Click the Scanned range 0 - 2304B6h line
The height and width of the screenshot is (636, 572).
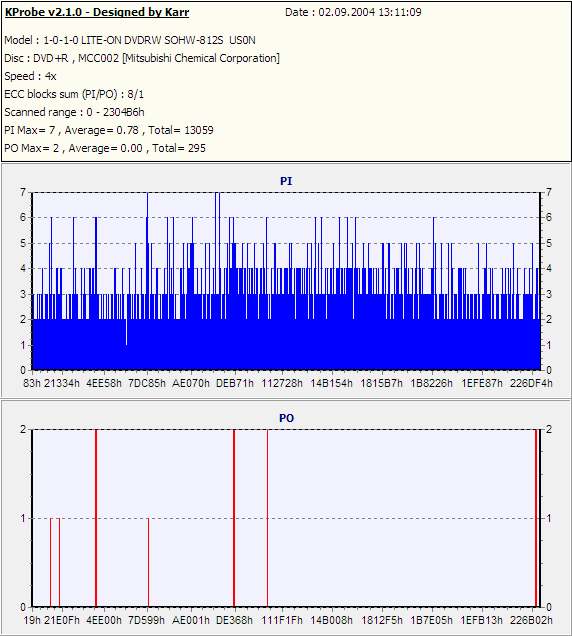pyautogui.click(x=74, y=112)
